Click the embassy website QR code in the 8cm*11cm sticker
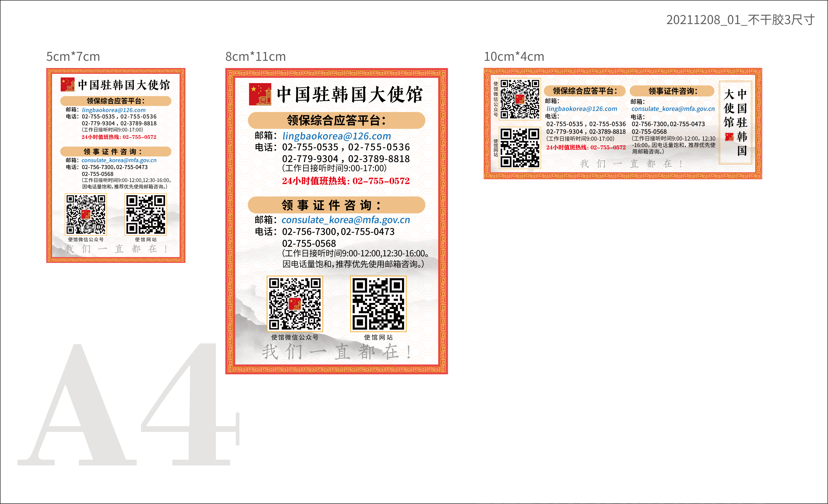Screen dimensions: 828x504 click(x=378, y=304)
